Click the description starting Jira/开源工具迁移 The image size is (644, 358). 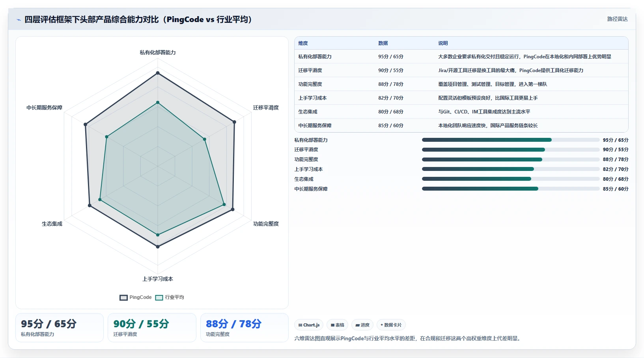pyautogui.click(x=511, y=70)
